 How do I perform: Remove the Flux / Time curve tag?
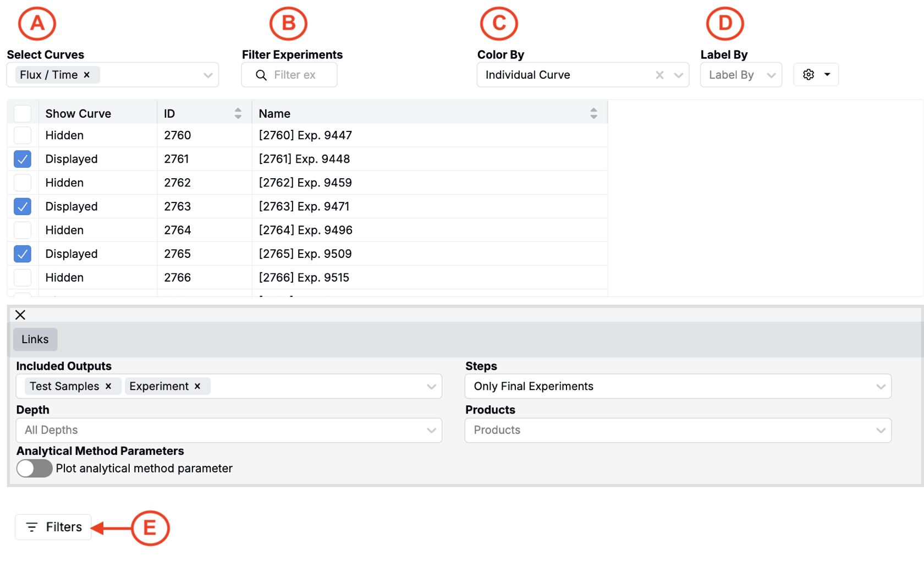(x=87, y=75)
